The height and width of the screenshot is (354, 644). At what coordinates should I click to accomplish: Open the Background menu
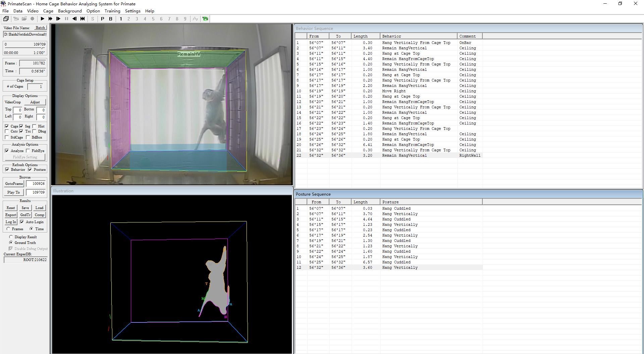tap(70, 11)
